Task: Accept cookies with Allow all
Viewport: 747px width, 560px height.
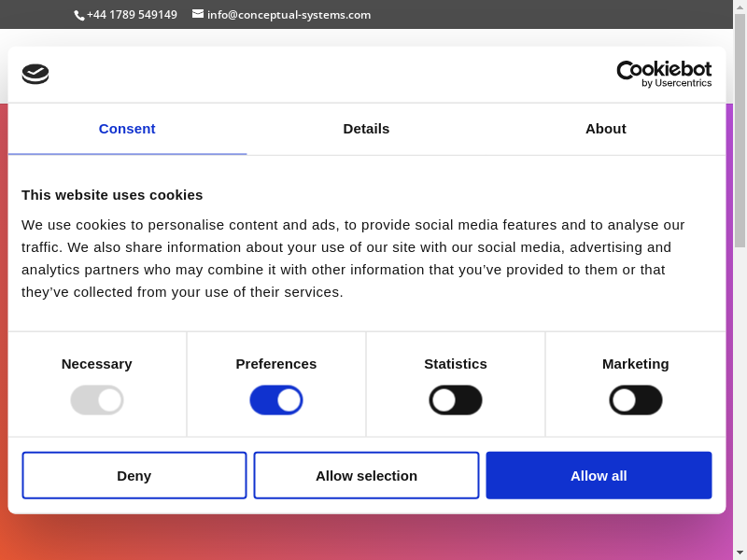Action: (x=599, y=476)
